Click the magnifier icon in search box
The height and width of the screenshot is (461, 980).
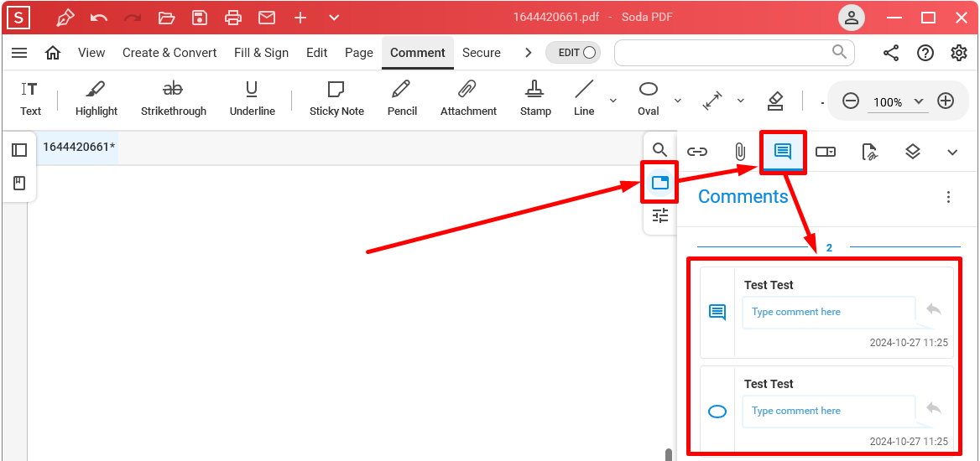[839, 51]
